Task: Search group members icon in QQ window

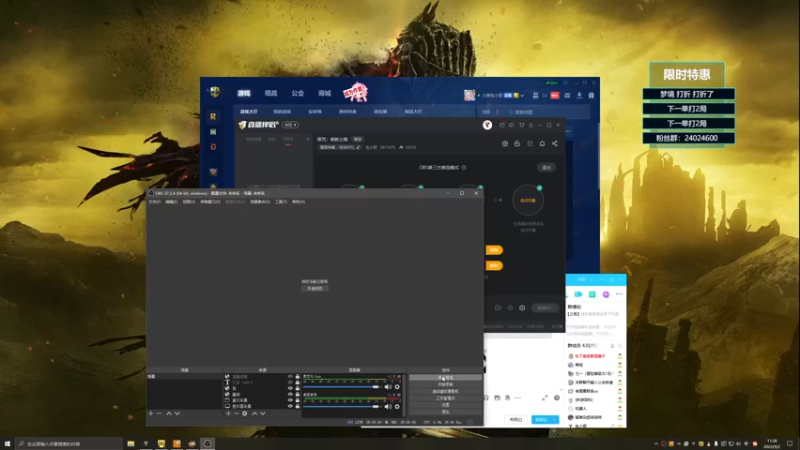Action: pyautogui.click(x=620, y=346)
